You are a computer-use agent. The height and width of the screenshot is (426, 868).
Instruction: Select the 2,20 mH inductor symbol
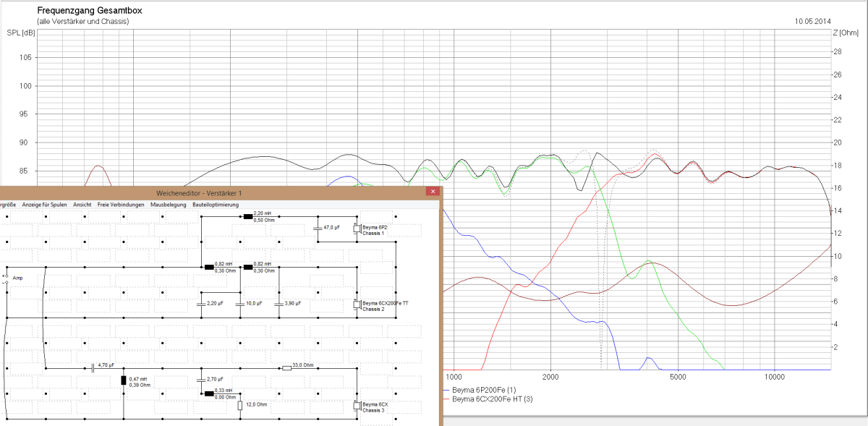pos(247,216)
